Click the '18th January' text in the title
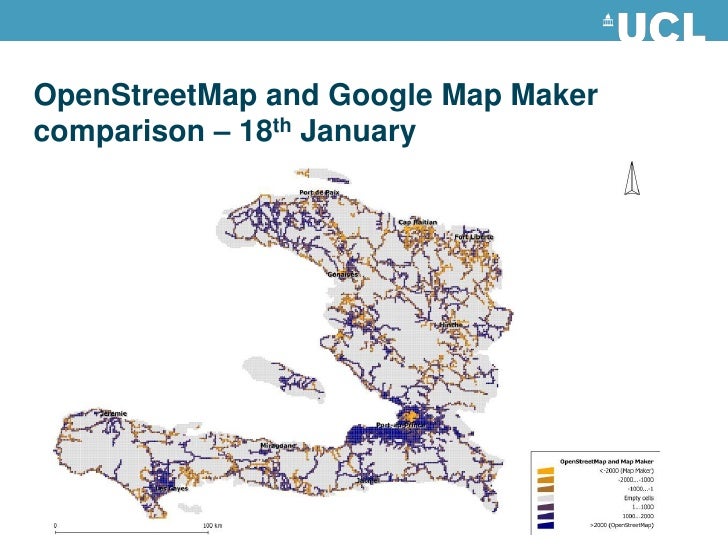The image size is (728, 546). (327, 130)
